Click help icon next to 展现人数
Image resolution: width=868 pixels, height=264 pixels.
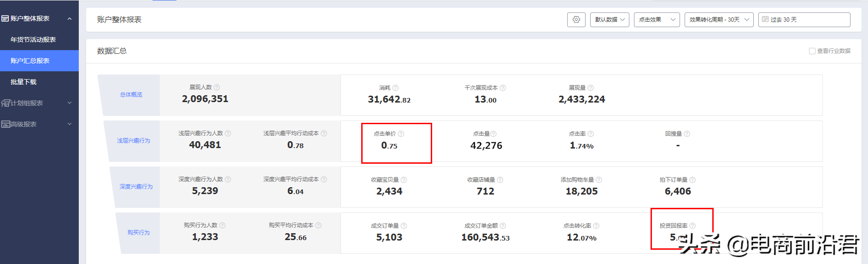click(217, 87)
